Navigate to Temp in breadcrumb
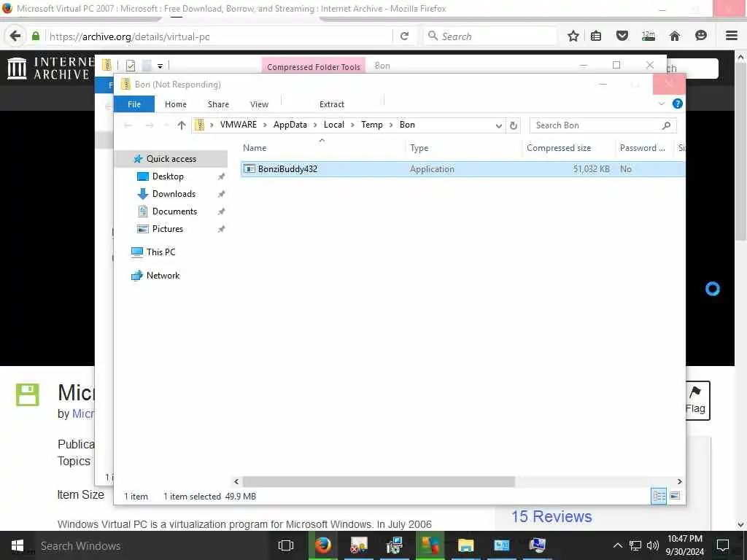Image resolution: width=747 pixels, height=560 pixels. pos(371,125)
